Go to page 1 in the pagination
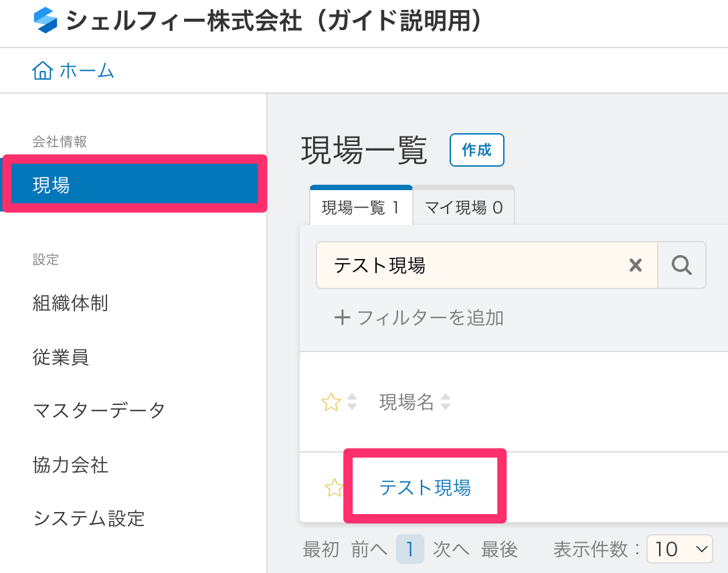728x573 pixels. pyautogui.click(x=410, y=549)
